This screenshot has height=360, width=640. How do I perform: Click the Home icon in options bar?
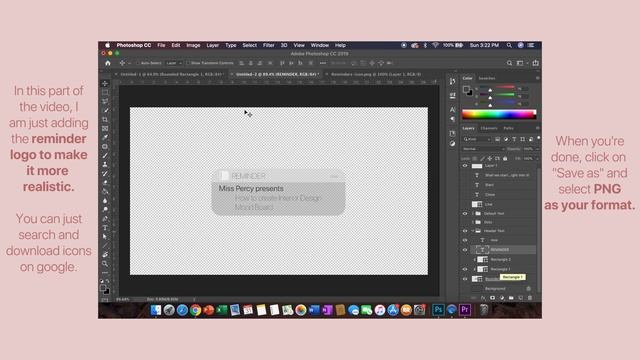pos(108,63)
